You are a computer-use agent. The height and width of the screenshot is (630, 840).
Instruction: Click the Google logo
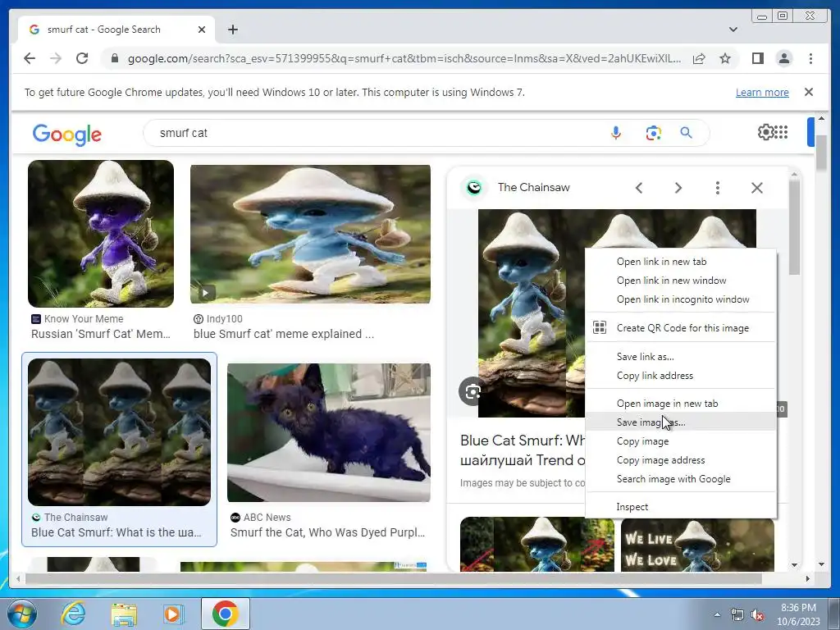click(x=67, y=135)
